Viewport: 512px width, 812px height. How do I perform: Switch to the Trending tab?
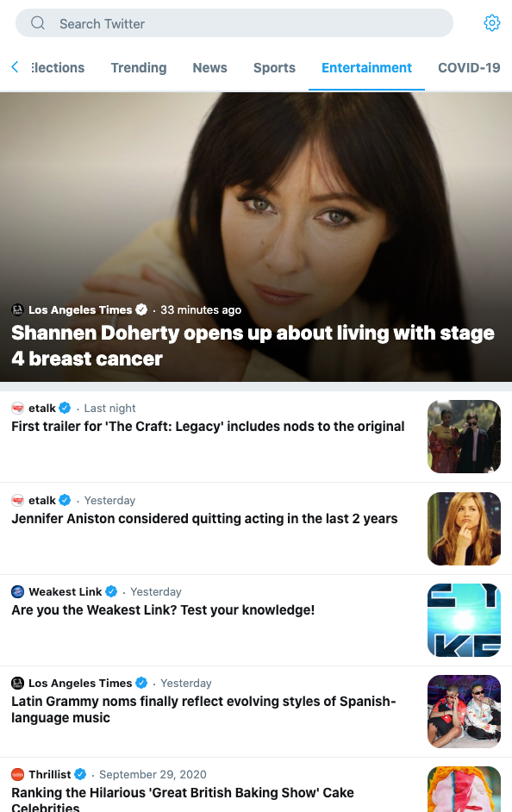pyautogui.click(x=139, y=68)
